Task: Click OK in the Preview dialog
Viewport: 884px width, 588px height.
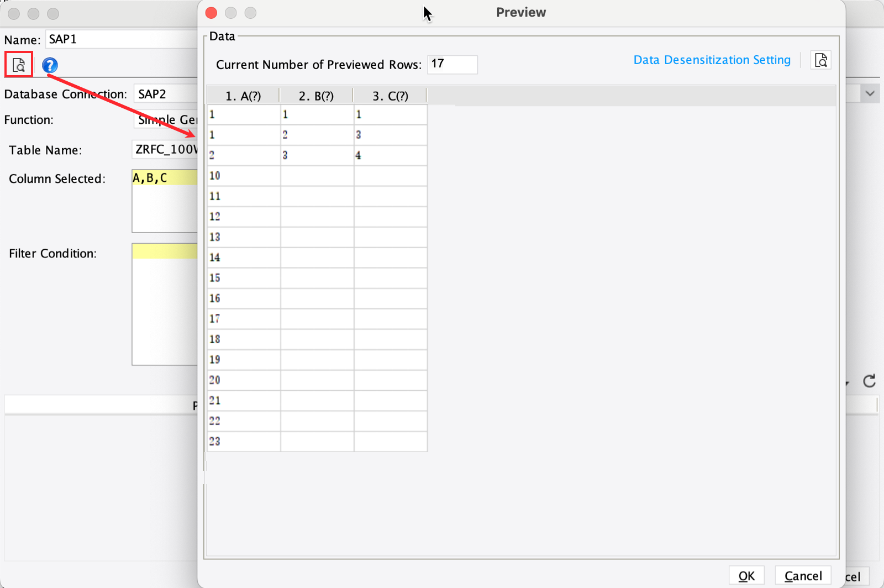Action: pyautogui.click(x=746, y=576)
